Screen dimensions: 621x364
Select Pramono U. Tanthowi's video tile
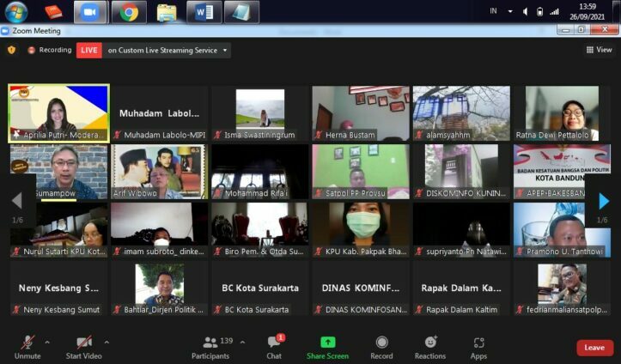562,229
